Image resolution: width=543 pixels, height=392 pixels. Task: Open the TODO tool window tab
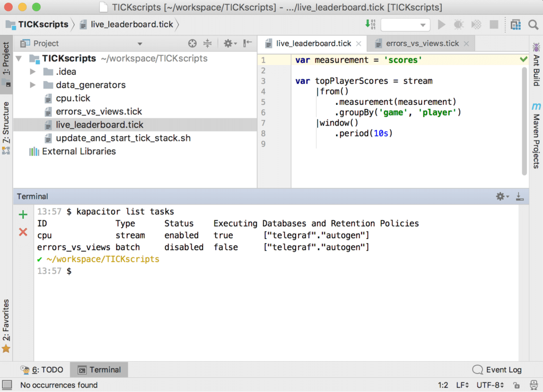[42, 370]
